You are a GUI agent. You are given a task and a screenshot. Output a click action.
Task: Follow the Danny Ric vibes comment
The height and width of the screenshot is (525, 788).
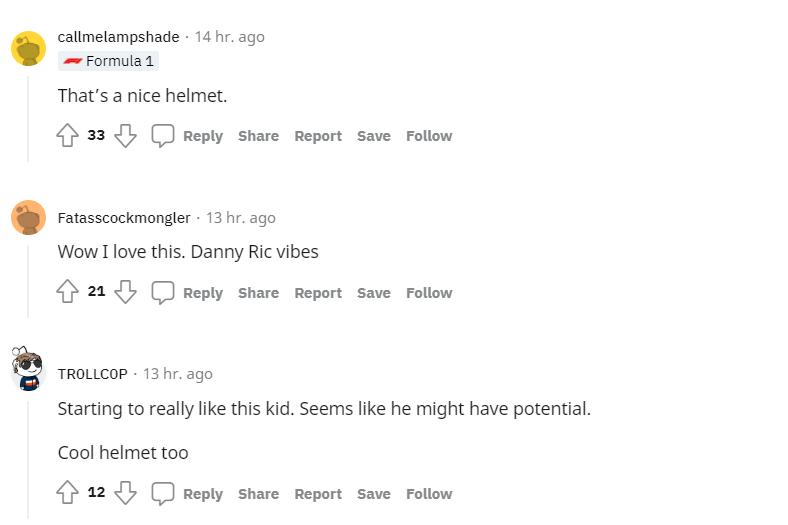[x=429, y=293]
